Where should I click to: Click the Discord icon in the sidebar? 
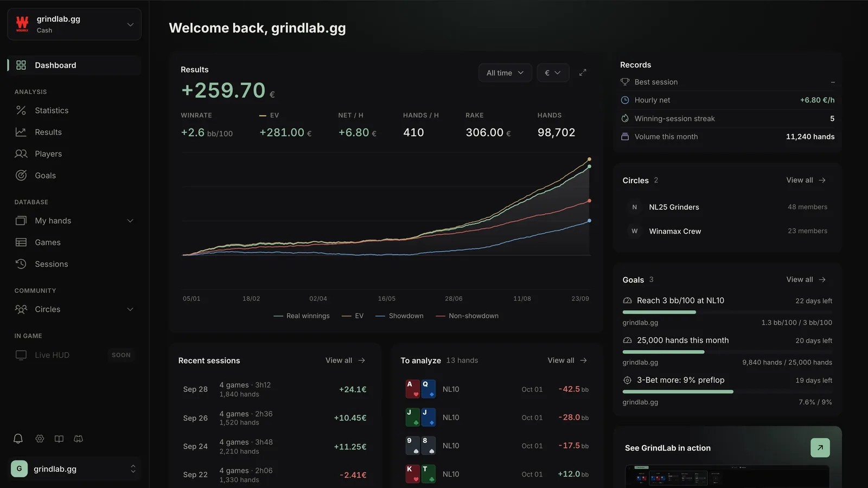(x=79, y=439)
